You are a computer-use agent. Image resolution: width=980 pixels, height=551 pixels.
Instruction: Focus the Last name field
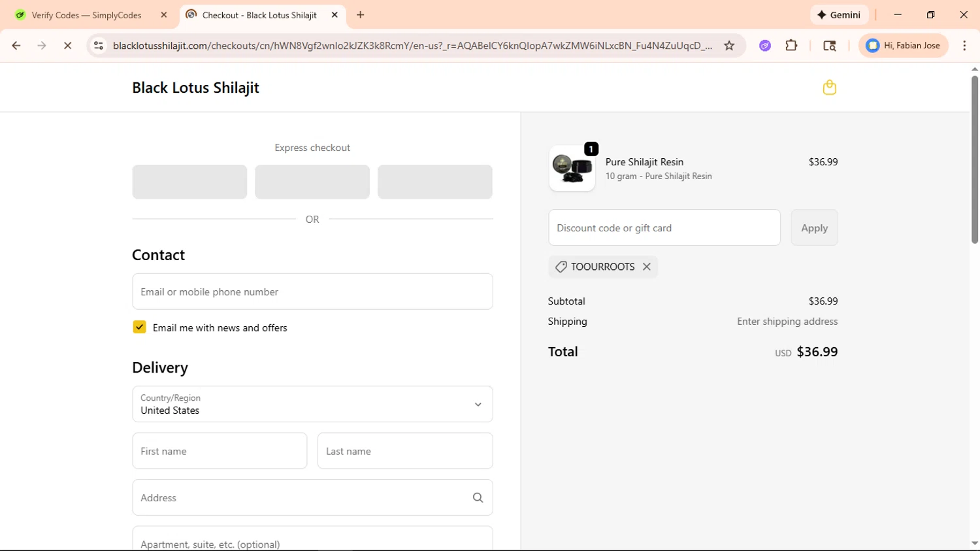(x=405, y=451)
